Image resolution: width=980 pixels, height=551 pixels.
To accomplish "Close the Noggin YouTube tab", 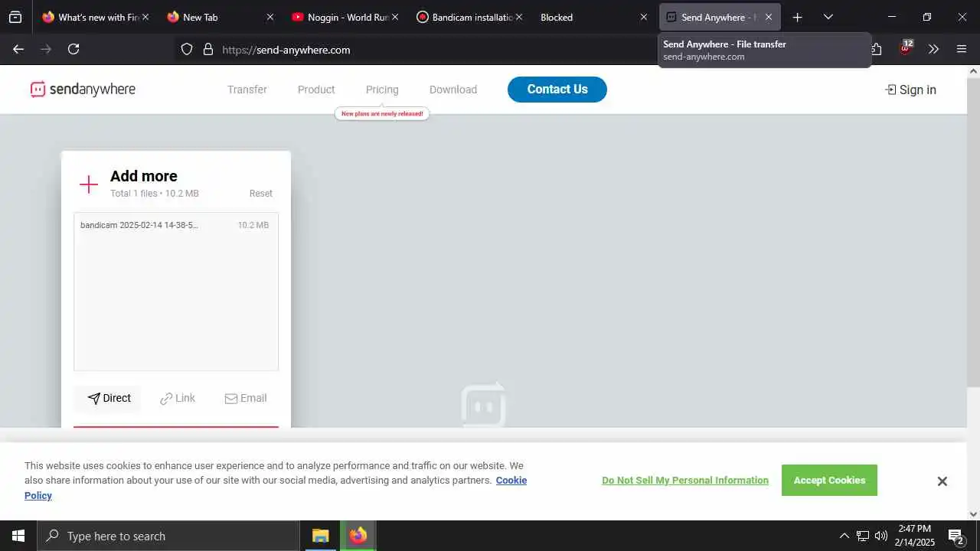I will point(394,17).
